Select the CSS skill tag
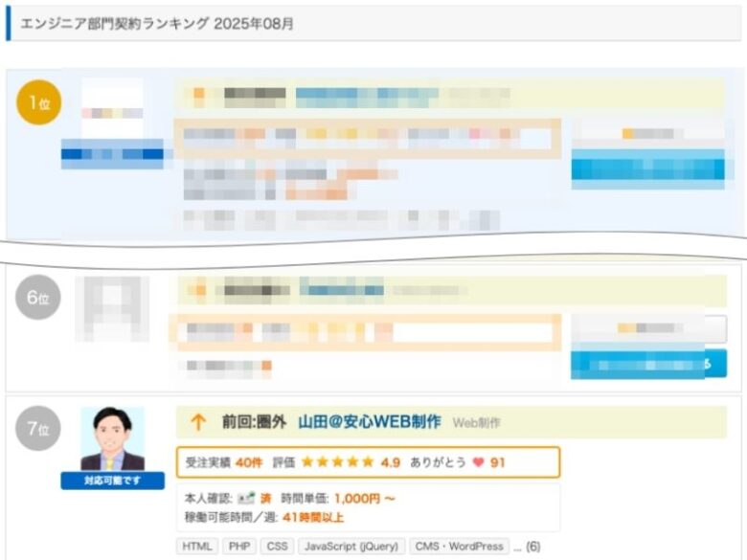The image size is (747, 560). pos(277,547)
